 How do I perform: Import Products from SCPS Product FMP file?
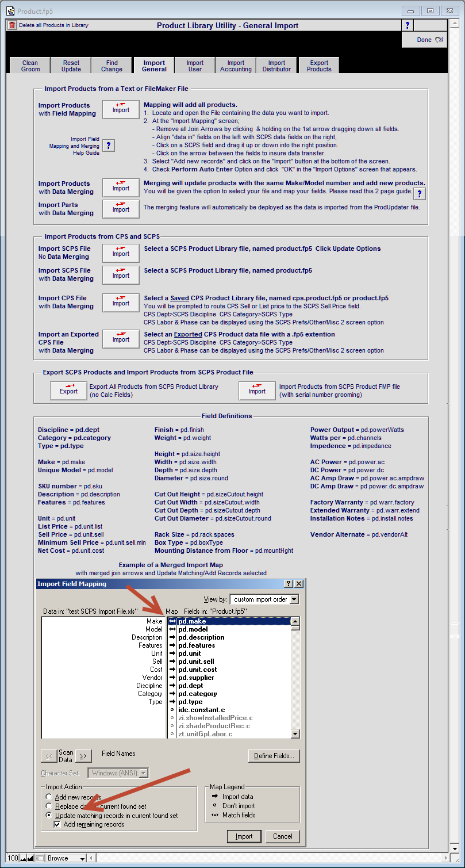257,391
